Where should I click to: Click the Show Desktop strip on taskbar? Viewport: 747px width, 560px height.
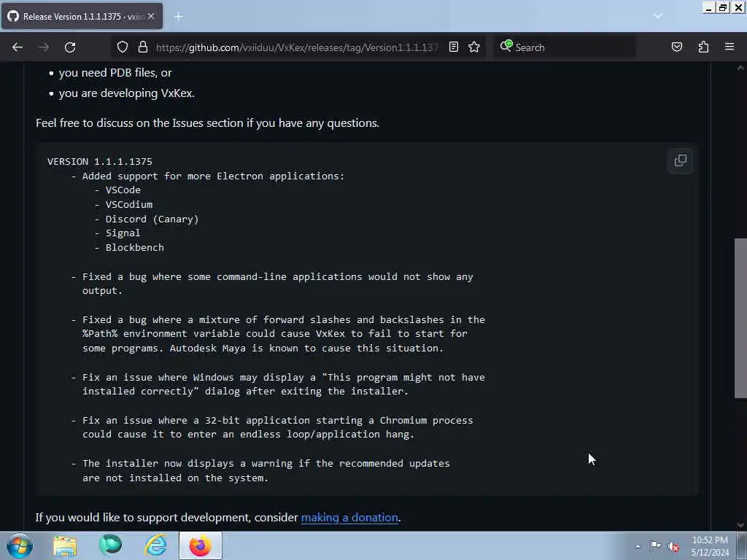pyautogui.click(x=742, y=545)
